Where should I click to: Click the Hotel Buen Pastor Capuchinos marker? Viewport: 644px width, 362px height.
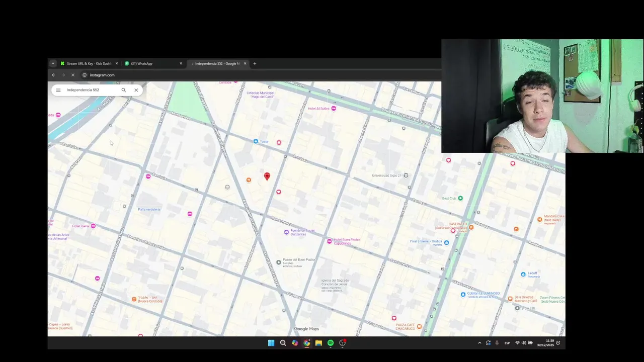pyautogui.click(x=330, y=241)
